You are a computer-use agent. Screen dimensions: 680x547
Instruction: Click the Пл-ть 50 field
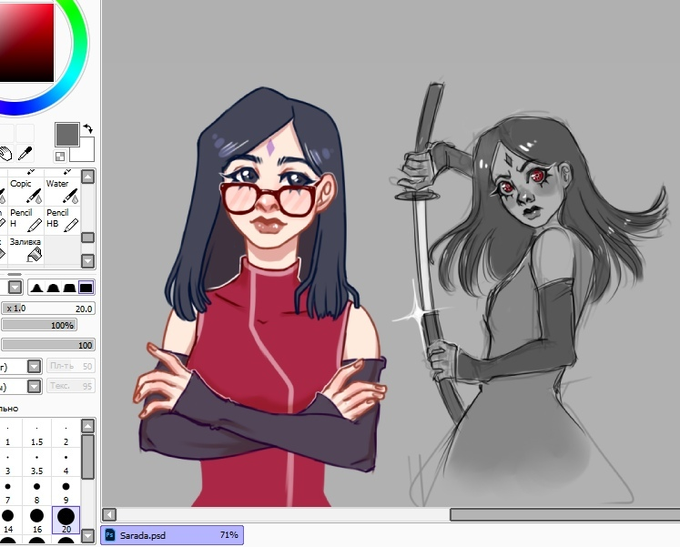70,366
